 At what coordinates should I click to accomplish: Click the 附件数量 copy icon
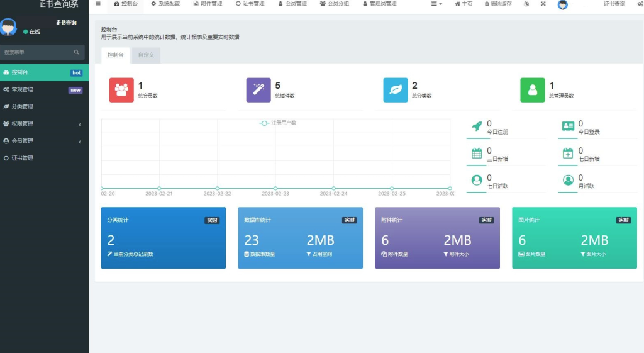coord(384,254)
